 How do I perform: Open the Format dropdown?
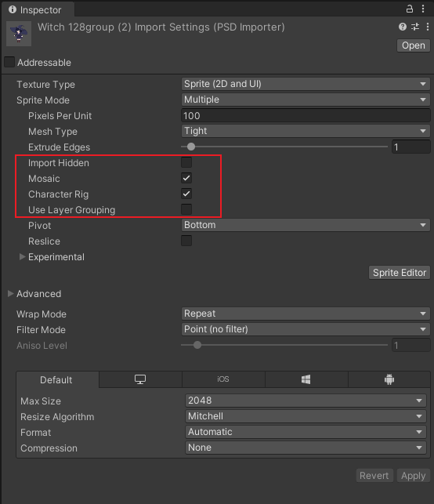click(x=306, y=432)
